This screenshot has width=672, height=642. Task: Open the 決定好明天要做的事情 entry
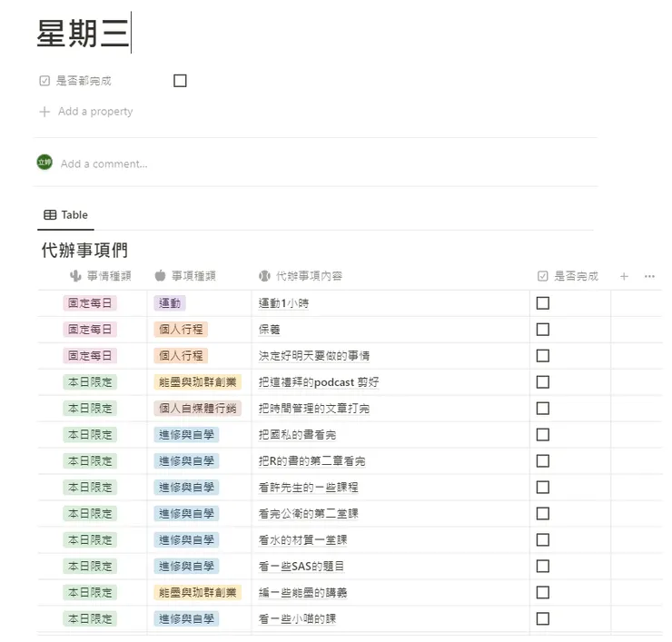[313, 356]
